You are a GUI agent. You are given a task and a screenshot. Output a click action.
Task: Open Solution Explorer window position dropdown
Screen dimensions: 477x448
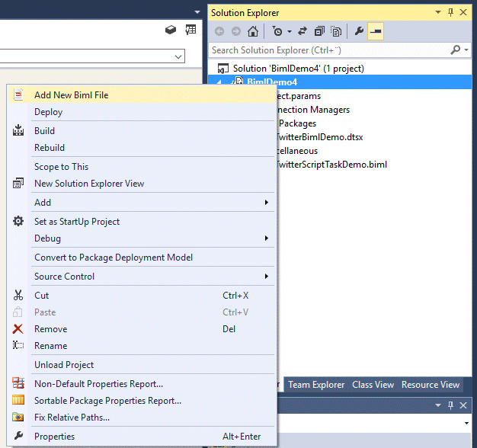(438, 12)
